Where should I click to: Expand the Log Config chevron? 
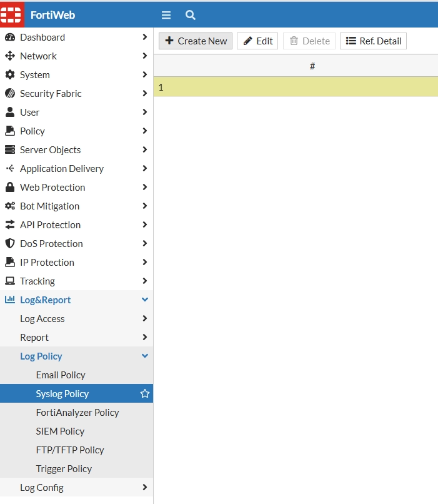(145, 487)
